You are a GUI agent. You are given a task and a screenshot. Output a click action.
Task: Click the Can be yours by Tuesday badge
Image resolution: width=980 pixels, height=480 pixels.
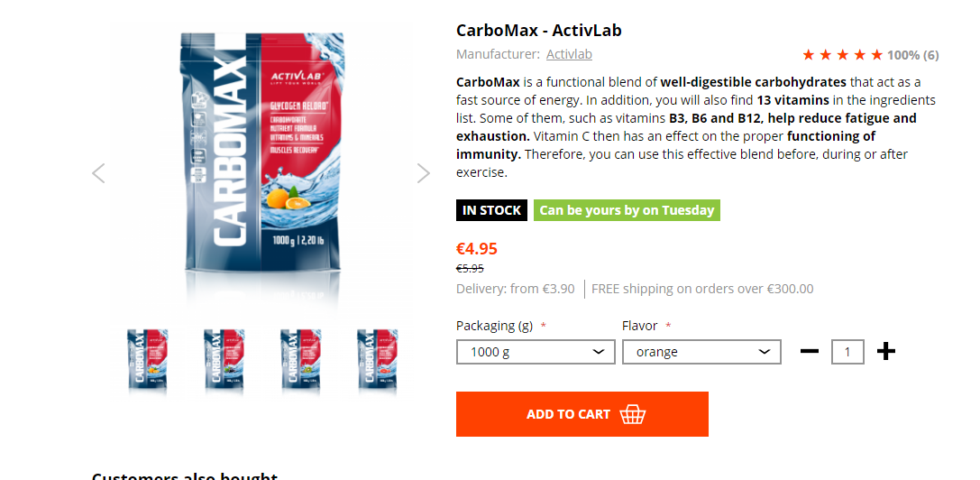click(x=627, y=210)
